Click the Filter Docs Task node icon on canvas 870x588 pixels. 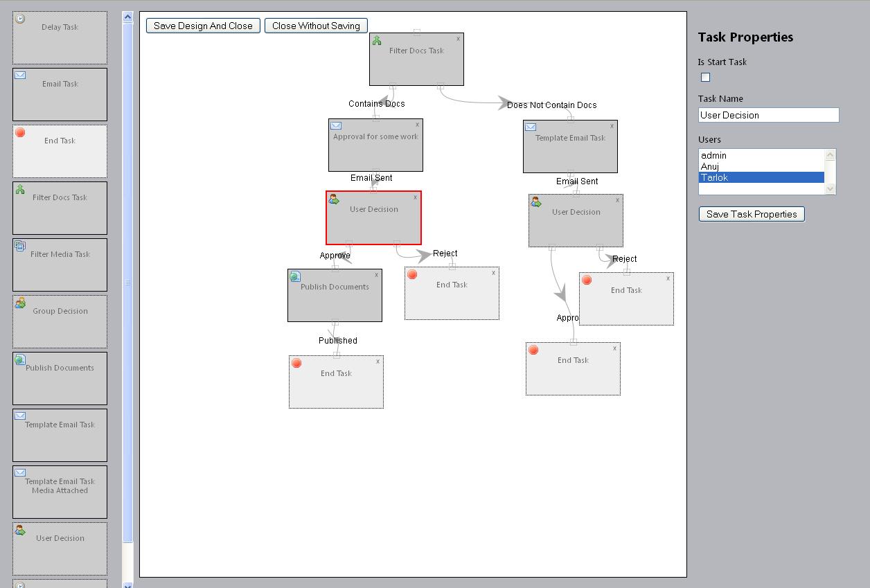tap(377, 41)
